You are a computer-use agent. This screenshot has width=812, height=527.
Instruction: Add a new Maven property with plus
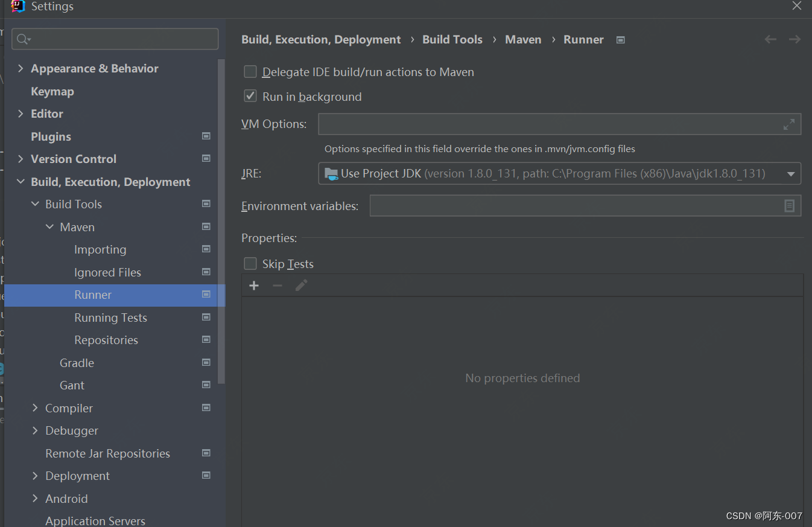point(254,286)
